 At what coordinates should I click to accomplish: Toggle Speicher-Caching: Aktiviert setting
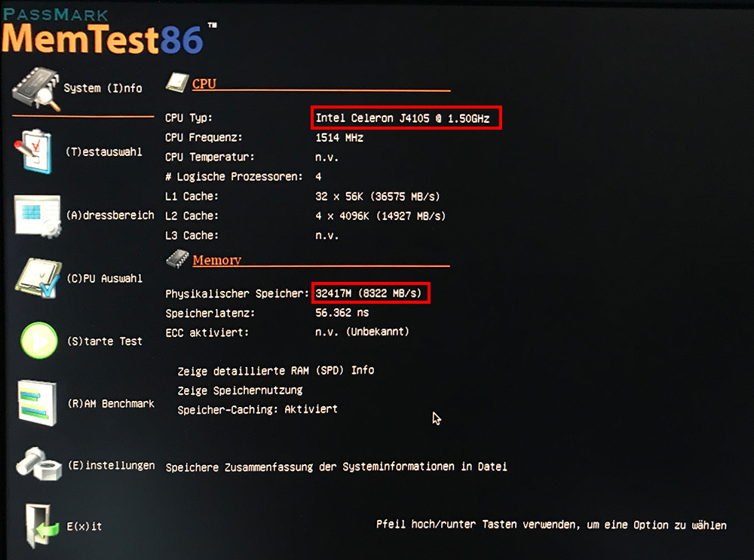[x=257, y=409]
